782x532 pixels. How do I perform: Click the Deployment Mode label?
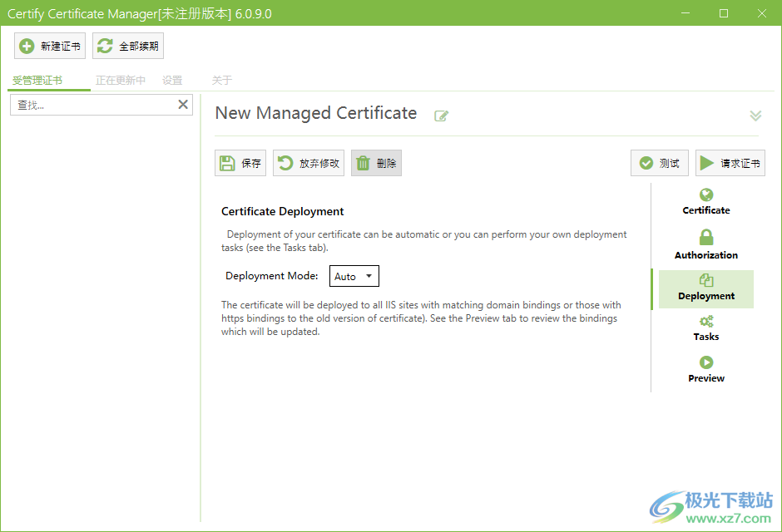point(272,275)
